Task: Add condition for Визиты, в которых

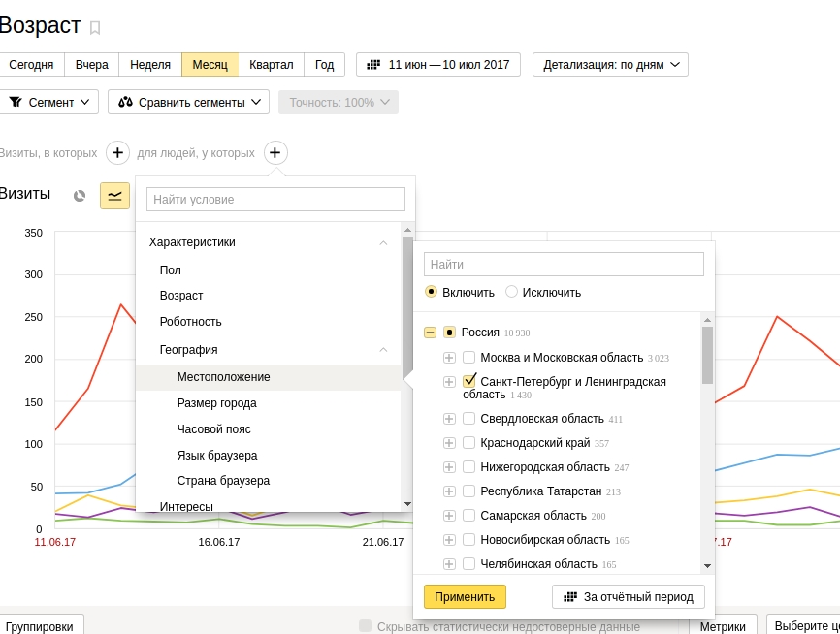Action: [118, 152]
